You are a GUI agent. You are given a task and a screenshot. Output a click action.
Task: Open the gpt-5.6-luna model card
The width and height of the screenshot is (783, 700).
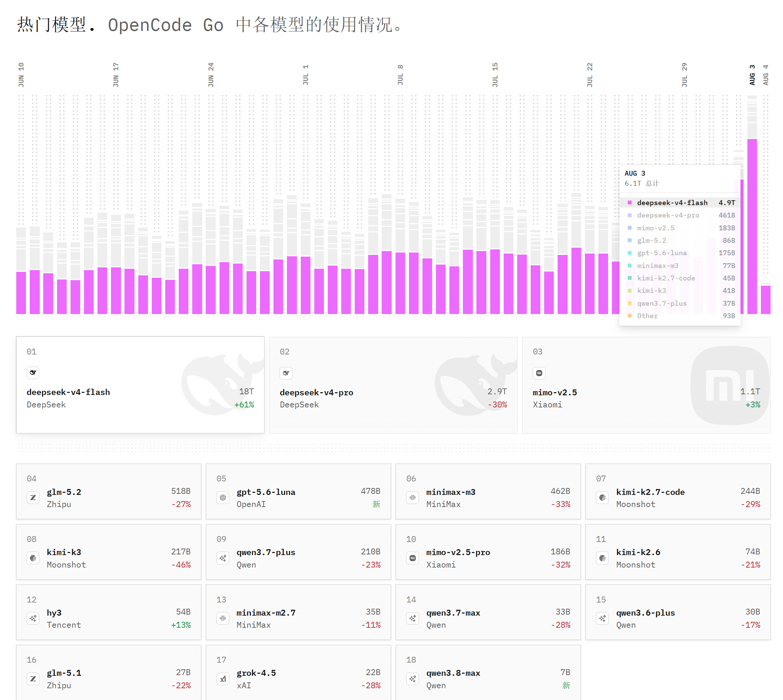pos(298,491)
